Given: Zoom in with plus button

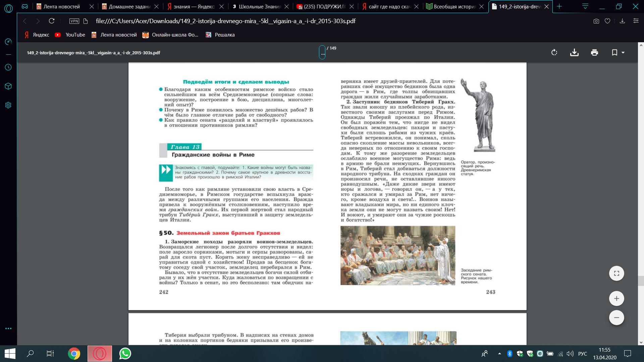Looking at the screenshot, I should (616, 299).
